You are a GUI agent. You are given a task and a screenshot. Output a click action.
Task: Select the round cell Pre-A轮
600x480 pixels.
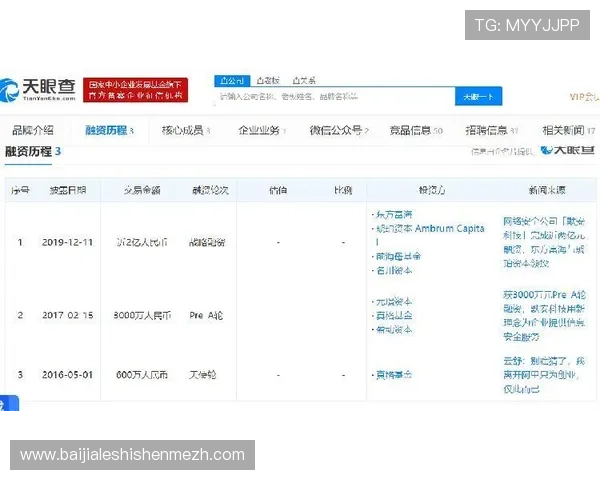click(x=206, y=315)
